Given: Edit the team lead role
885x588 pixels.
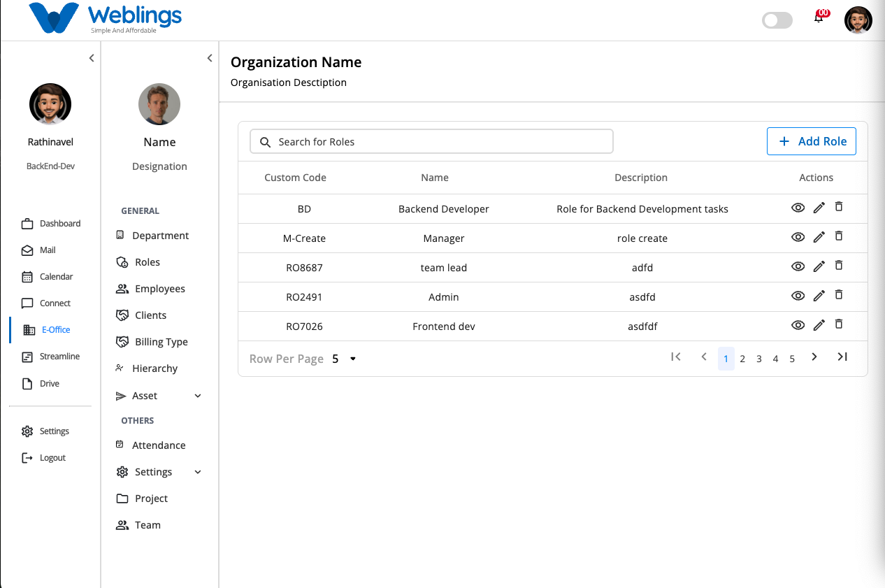Looking at the screenshot, I should coord(819,266).
